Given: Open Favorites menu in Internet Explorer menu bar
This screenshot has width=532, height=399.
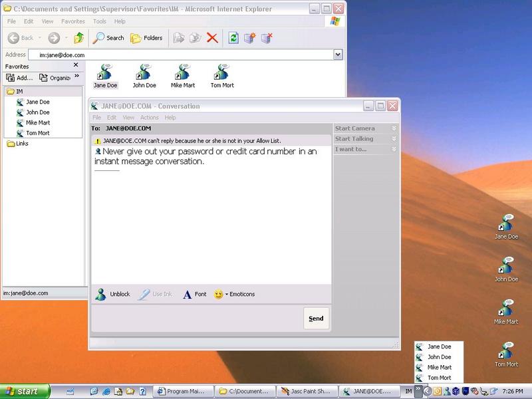Looking at the screenshot, I should [x=73, y=21].
